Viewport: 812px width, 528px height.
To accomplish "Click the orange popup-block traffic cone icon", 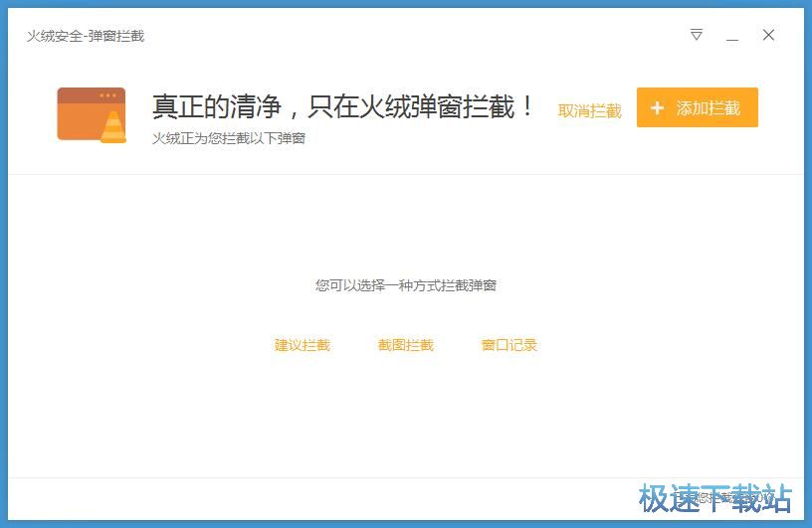I will [x=92, y=115].
